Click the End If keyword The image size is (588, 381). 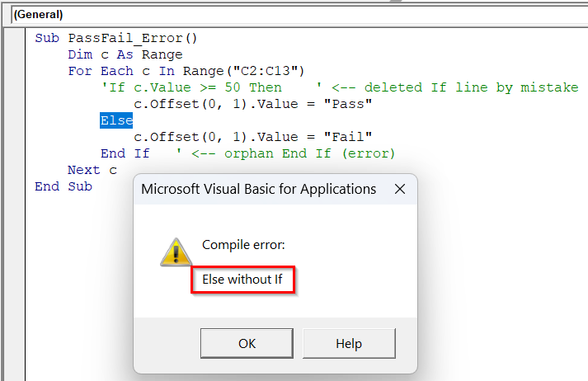(125, 153)
